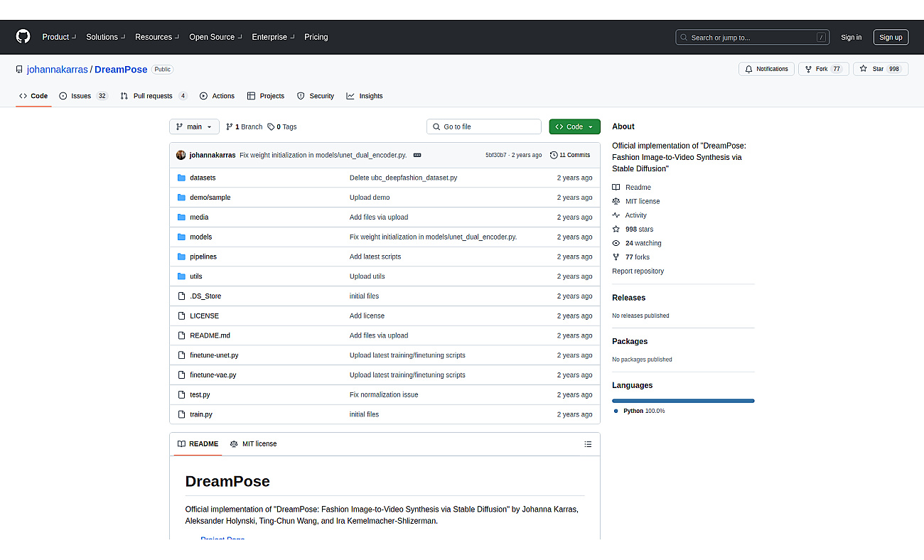Screen dimensions: 924x560
Task: Switch to MIT license tab
Action: (253, 444)
